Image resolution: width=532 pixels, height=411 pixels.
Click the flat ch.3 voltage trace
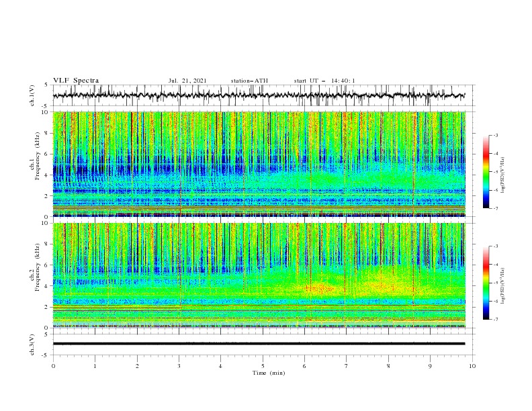pos(259,344)
